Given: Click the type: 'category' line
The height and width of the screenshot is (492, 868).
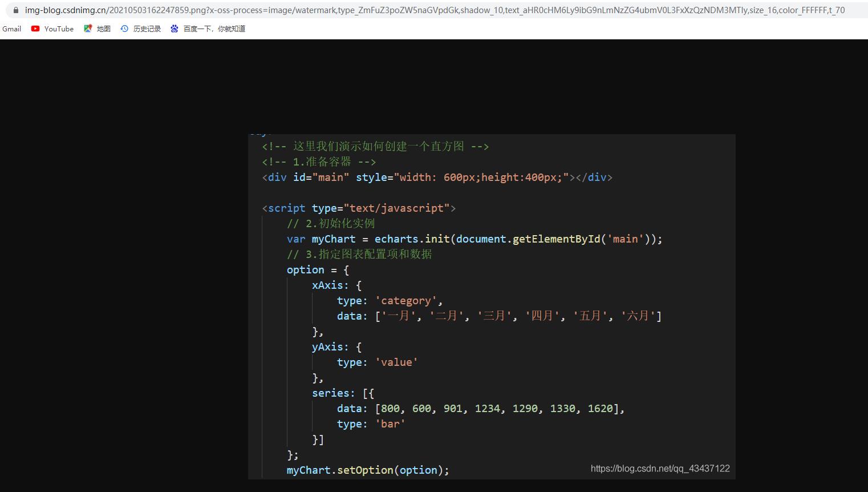Looking at the screenshot, I should [390, 300].
